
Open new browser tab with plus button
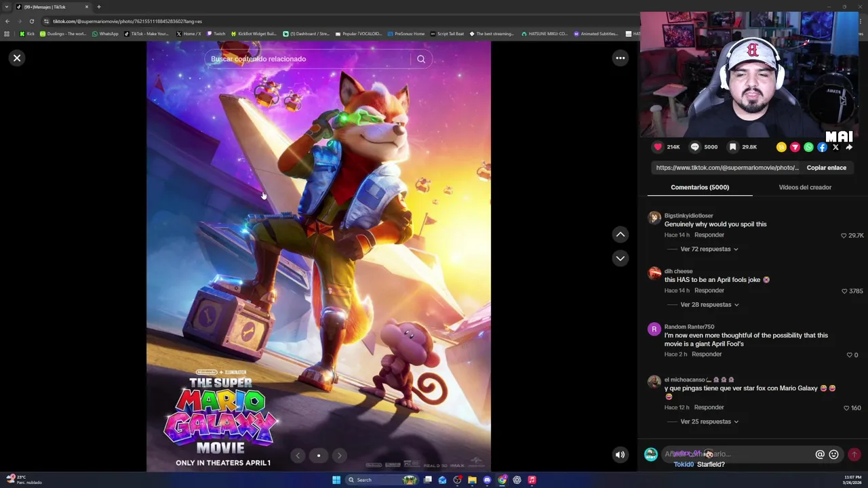coord(98,7)
